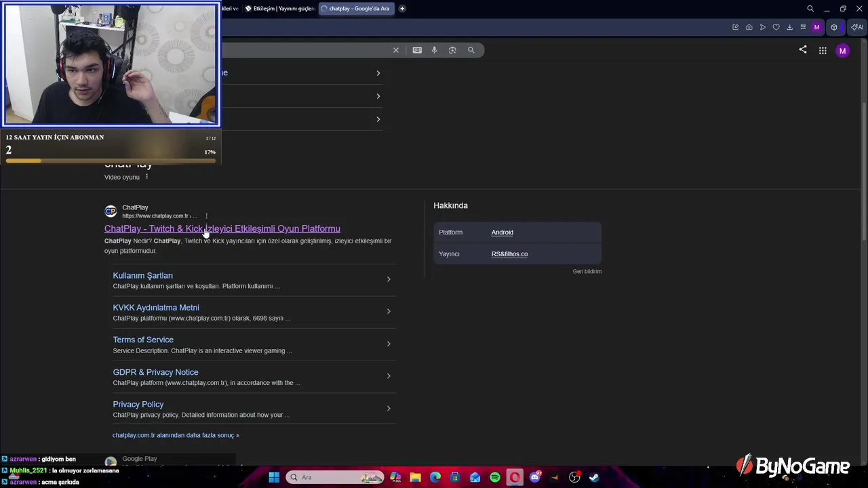Open Discord from the taskbar

pyautogui.click(x=535, y=477)
